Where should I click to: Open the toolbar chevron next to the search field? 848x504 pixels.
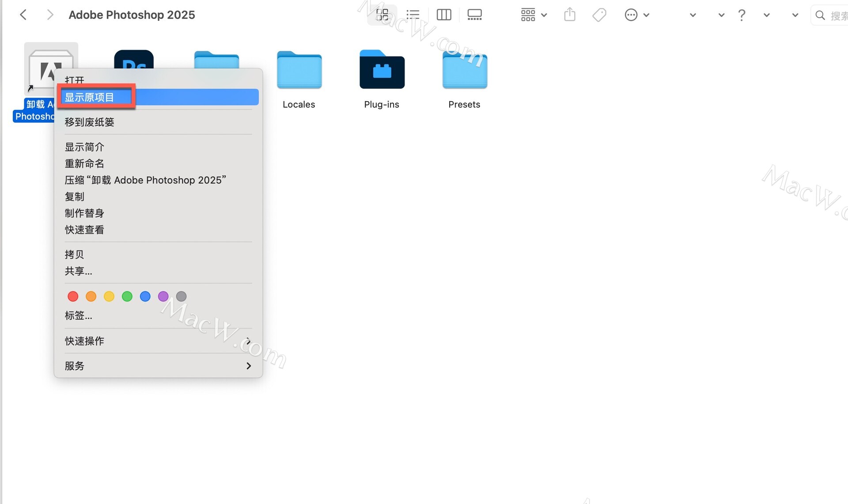(795, 15)
